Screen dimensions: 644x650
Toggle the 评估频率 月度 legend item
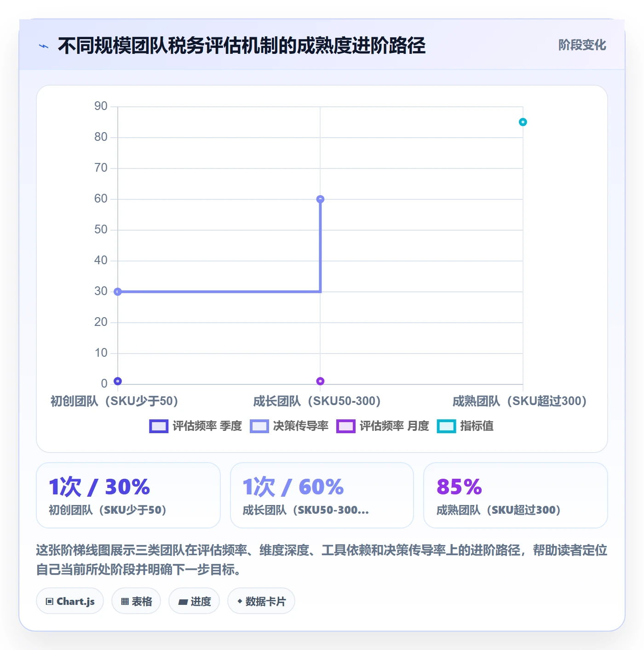point(383,426)
